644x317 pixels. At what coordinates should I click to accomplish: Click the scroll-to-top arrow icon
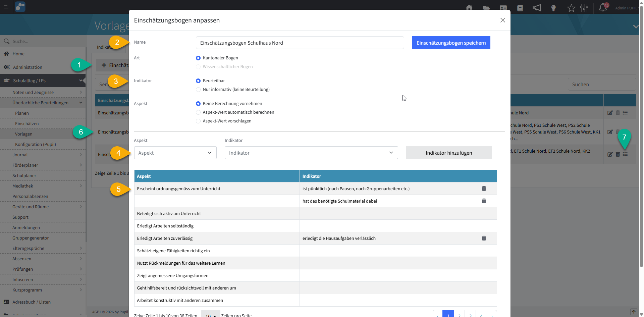(634, 312)
